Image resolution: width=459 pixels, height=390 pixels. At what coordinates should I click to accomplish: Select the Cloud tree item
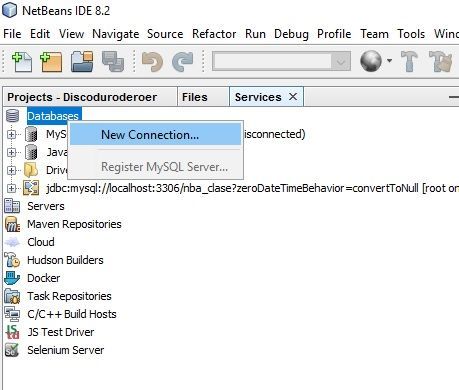(x=41, y=242)
